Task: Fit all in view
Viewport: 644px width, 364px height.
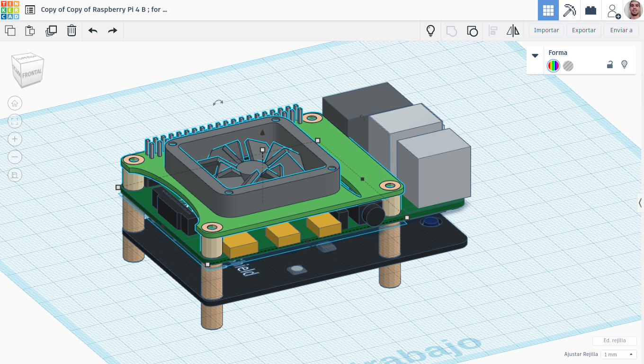Action: 15,121
